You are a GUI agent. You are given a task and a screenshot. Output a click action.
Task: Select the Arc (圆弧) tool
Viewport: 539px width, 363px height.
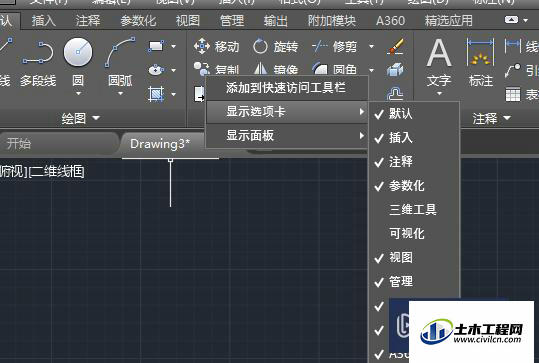pyautogui.click(x=120, y=62)
